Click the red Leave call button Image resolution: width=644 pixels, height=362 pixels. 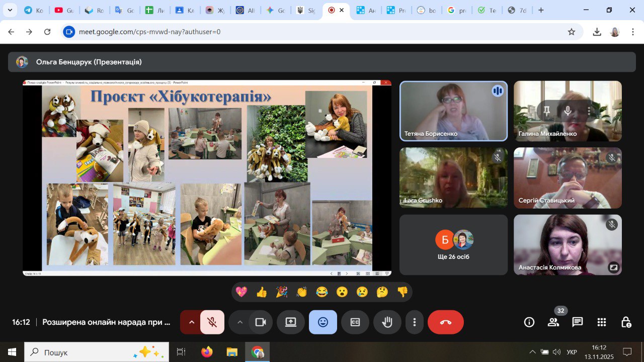pyautogui.click(x=445, y=322)
